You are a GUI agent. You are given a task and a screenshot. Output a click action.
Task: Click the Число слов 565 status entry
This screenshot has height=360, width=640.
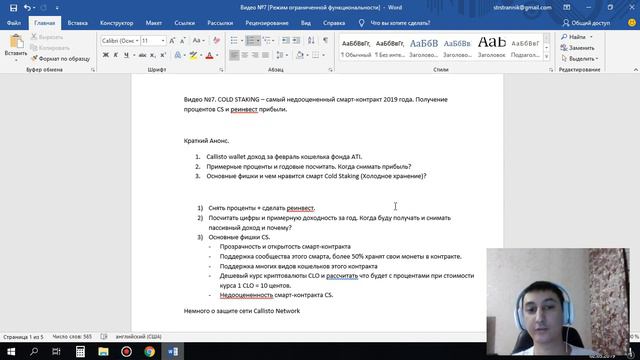coord(72,337)
